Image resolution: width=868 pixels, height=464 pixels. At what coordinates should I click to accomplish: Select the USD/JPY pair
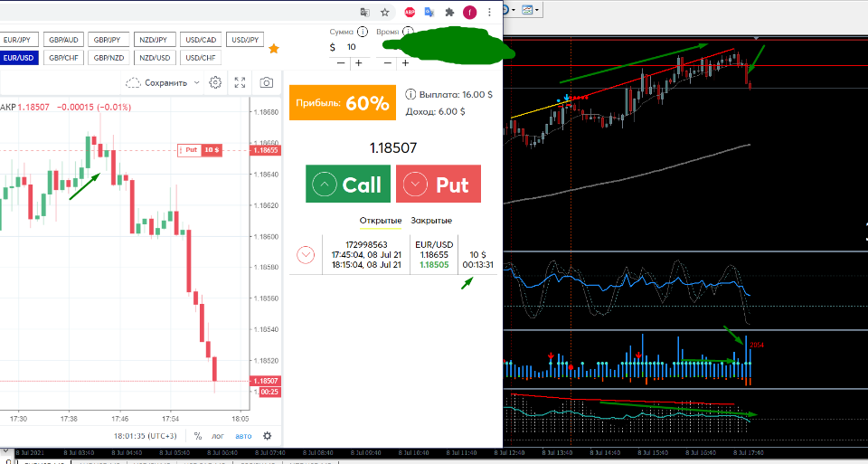pyautogui.click(x=245, y=40)
